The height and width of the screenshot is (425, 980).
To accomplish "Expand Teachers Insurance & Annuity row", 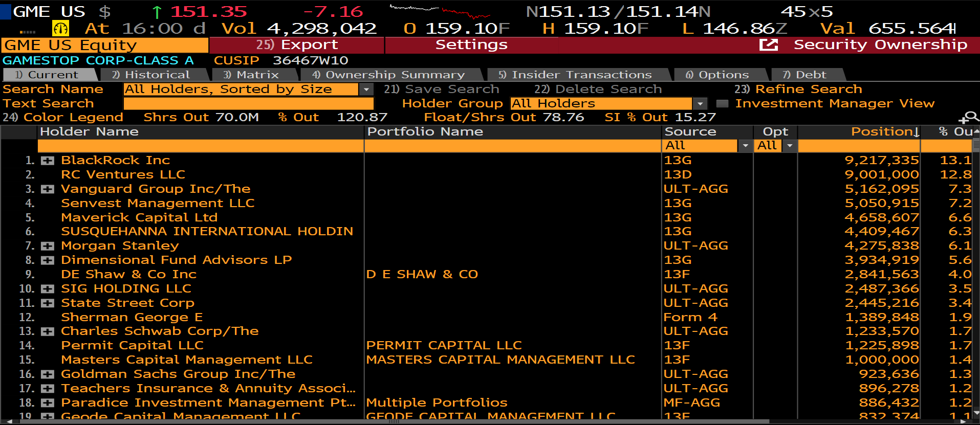I will (48, 389).
